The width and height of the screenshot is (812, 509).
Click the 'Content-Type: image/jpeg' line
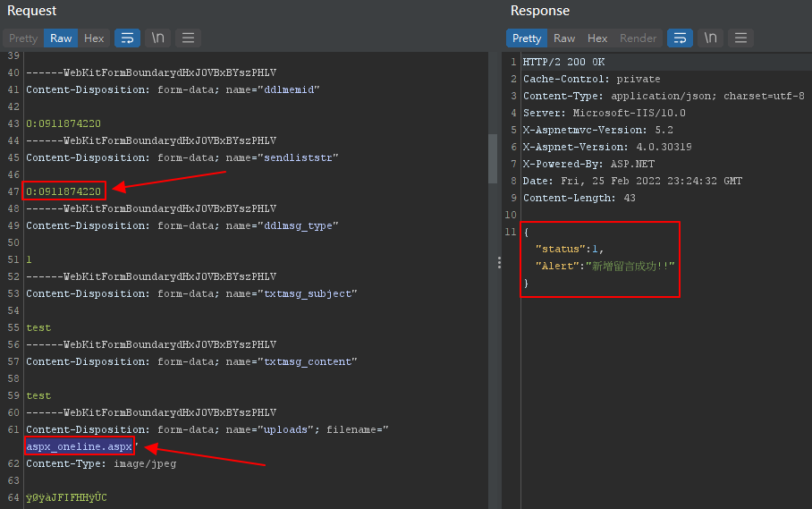point(101,463)
